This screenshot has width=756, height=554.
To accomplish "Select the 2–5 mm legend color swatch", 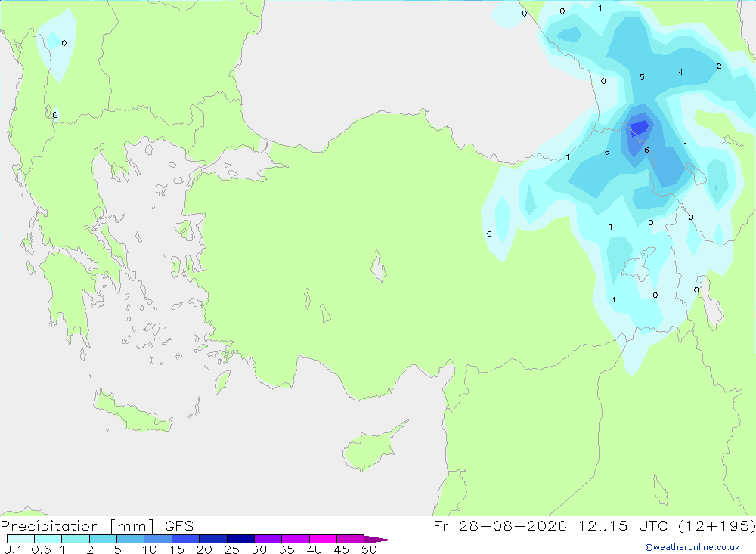I will click(103, 539).
